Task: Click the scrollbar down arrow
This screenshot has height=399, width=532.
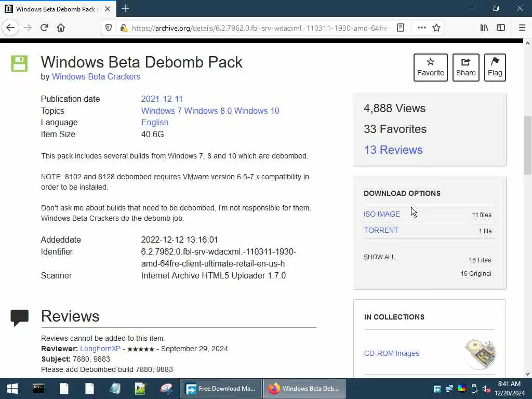Action: [x=527, y=374]
